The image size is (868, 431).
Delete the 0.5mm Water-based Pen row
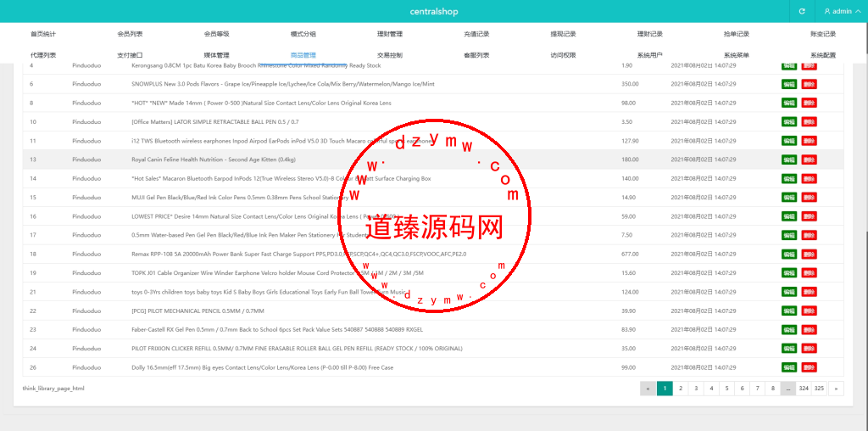coord(809,235)
